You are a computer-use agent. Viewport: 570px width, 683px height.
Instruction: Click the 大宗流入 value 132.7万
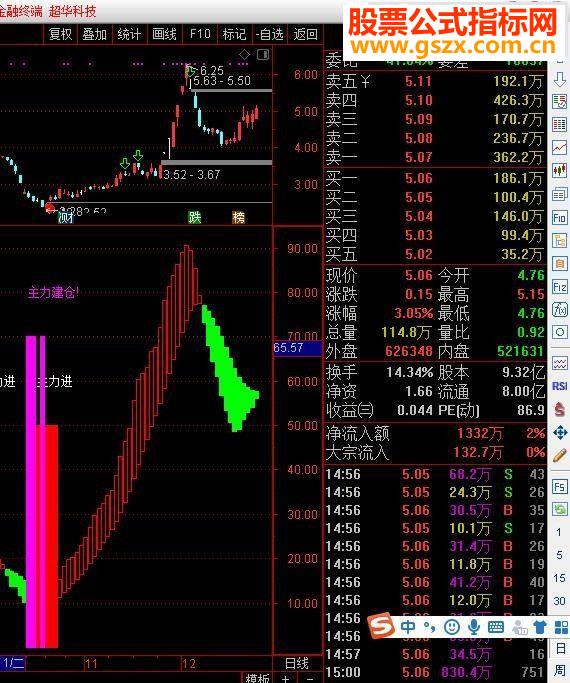(478, 453)
